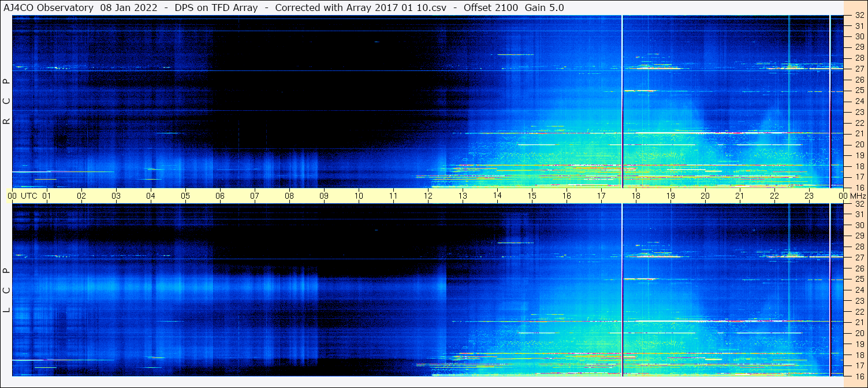This screenshot has height=388, width=868.
Task: Click hour '02' on the UTC time axis
Action: click(x=81, y=196)
